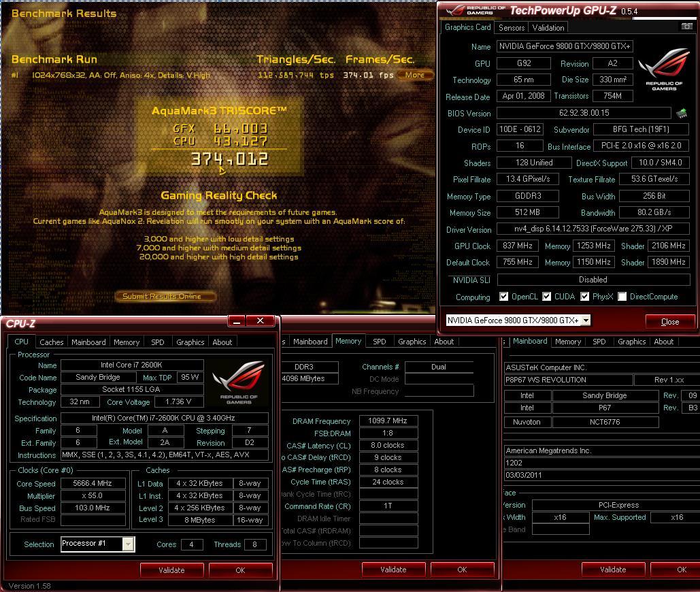This screenshot has width=700, height=592.
Task: Click the CAS# Latency value 8.0 clocks
Action: tap(388, 445)
